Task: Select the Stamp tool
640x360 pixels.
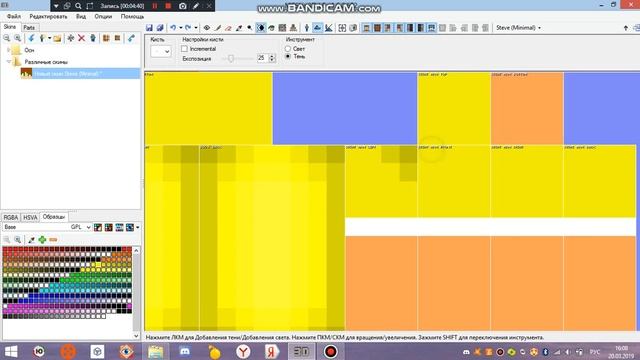Action: click(x=293, y=28)
